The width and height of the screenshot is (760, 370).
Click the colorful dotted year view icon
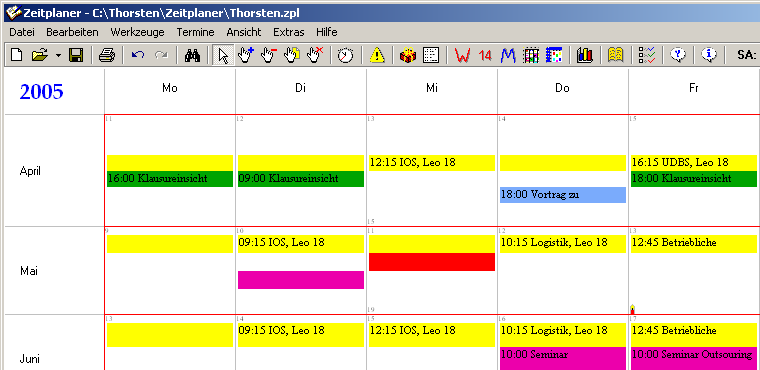554,55
